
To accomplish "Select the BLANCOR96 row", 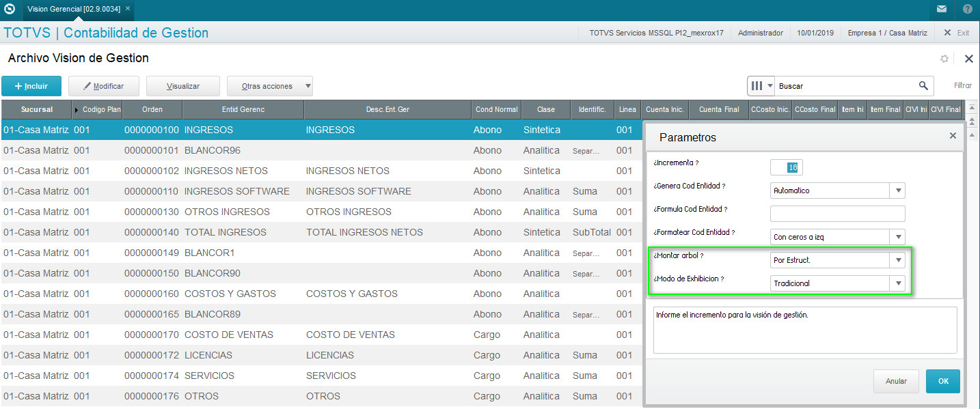I will (321, 150).
